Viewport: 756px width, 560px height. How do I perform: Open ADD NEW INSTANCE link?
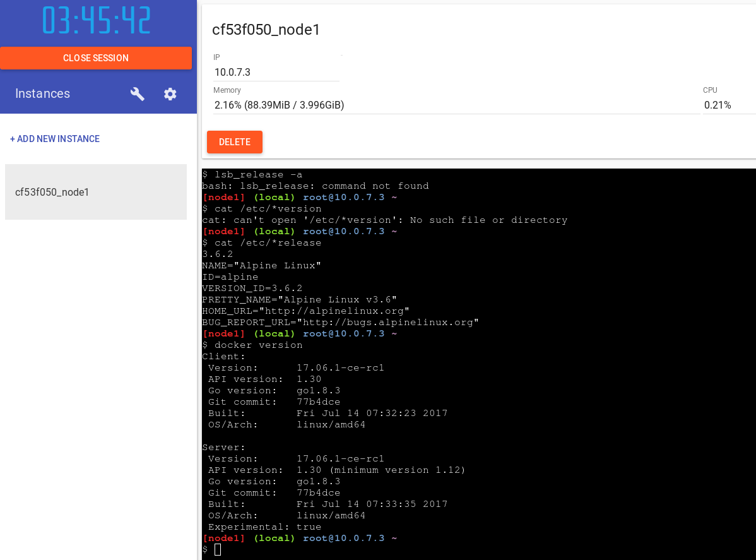pos(55,138)
